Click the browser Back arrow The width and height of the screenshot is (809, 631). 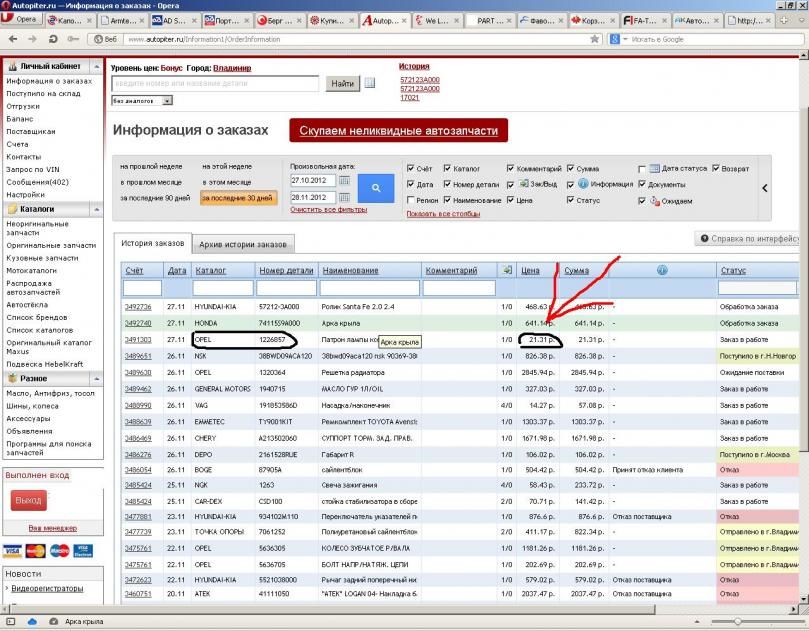pyautogui.click(x=13, y=39)
